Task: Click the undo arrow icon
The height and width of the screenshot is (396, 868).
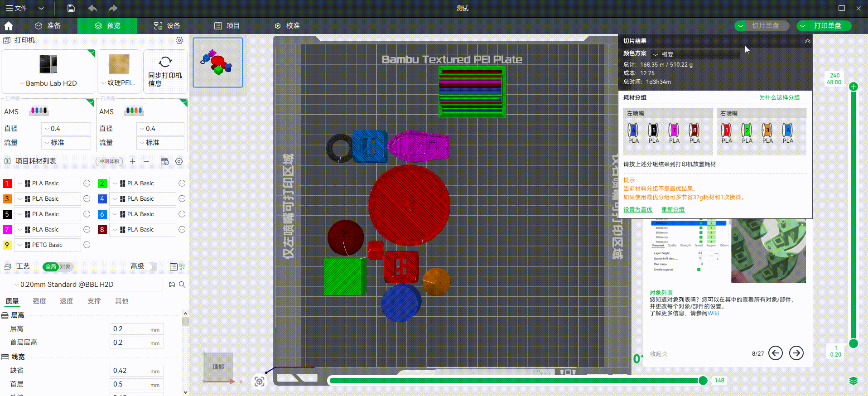Action: click(92, 8)
